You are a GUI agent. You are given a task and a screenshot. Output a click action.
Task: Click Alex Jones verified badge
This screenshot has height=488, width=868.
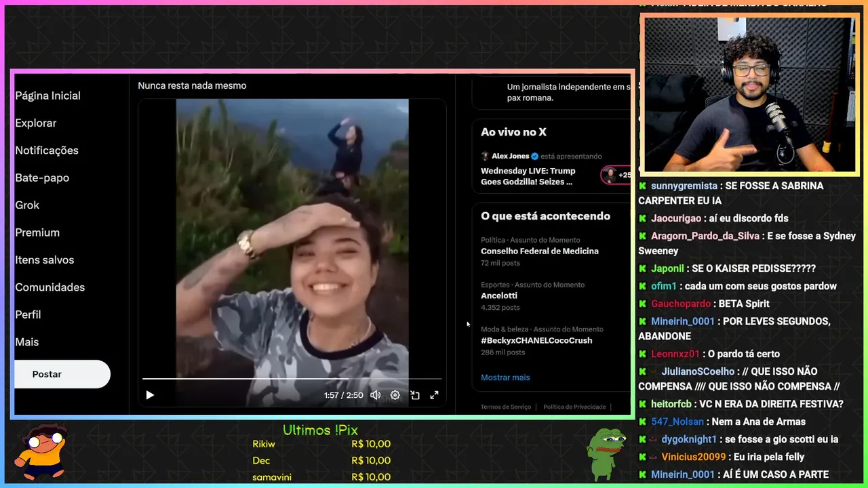(x=534, y=156)
